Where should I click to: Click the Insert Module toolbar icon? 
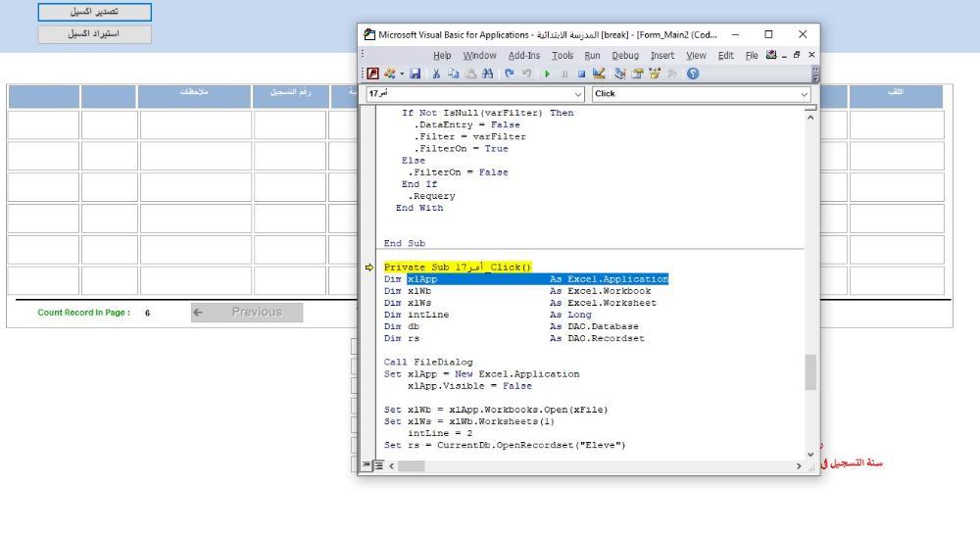(390, 73)
